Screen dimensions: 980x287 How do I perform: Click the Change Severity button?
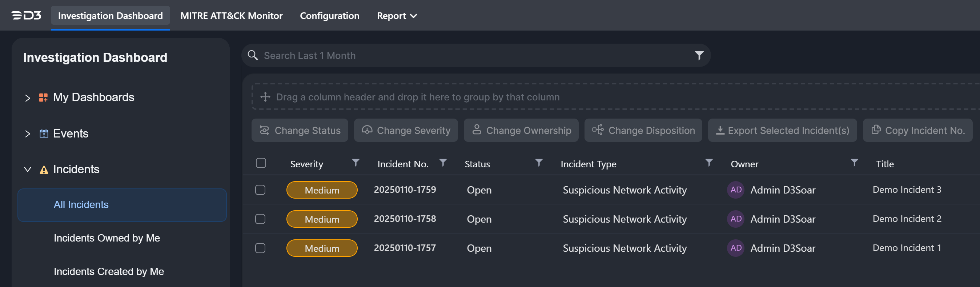pyautogui.click(x=406, y=130)
